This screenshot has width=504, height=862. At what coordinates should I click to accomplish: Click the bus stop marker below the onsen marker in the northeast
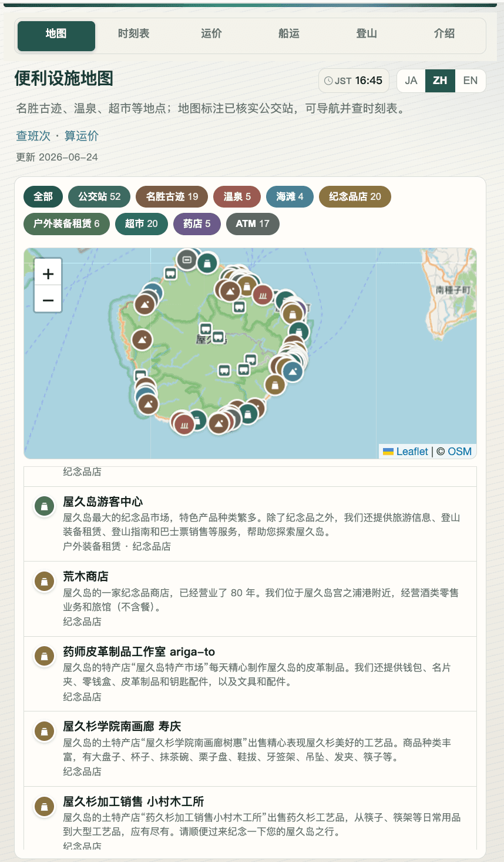point(239,307)
